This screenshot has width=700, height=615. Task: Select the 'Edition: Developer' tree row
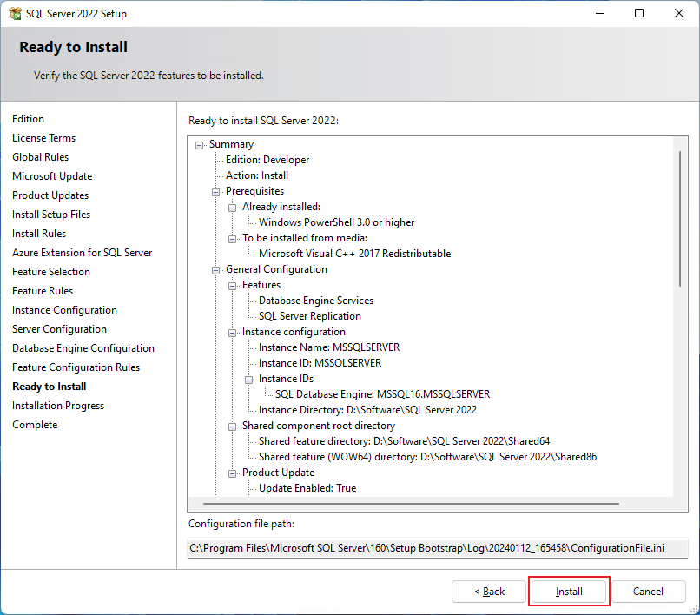pos(267,160)
